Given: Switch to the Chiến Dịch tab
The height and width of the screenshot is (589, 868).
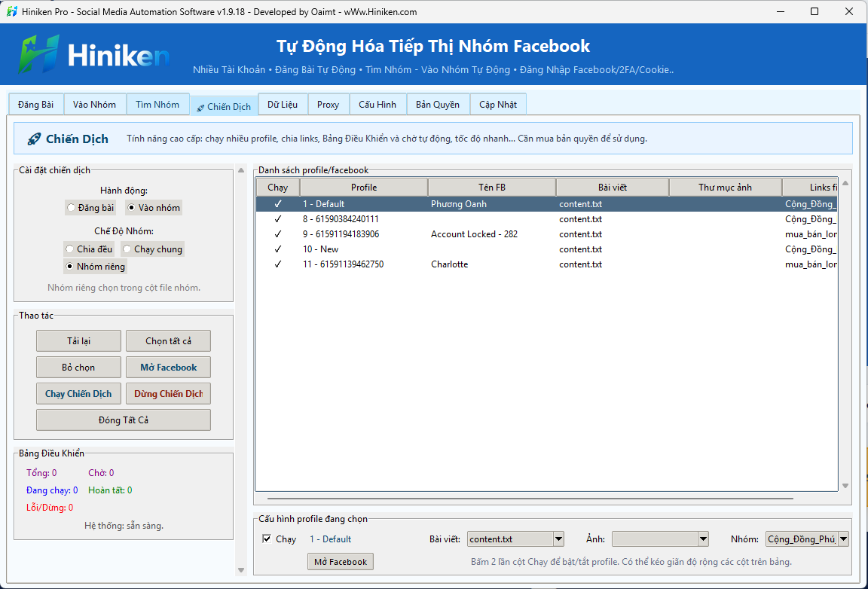Looking at the screenshot, I should pyautogui.click(x=225, y=106).
